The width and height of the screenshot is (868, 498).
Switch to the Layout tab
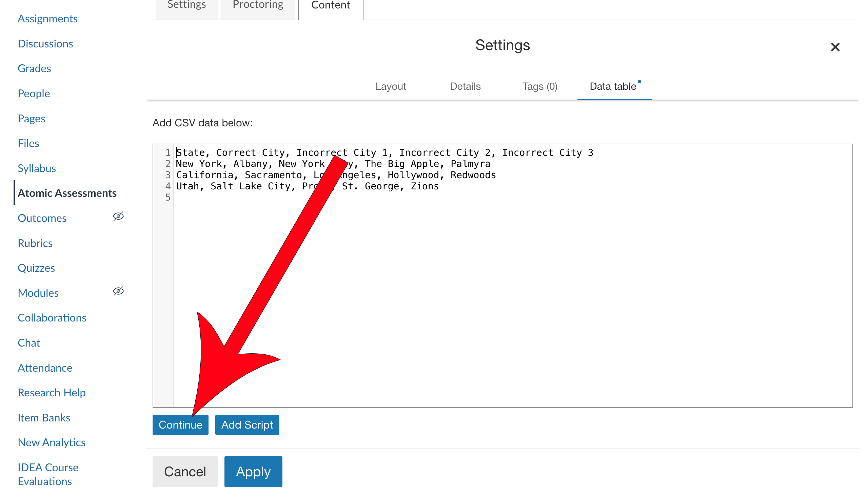click(x=391, y=86)
